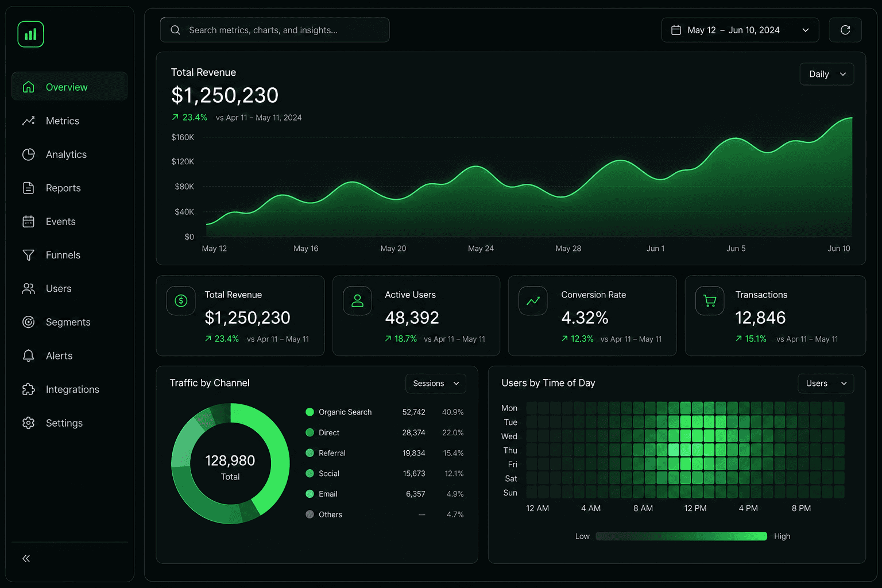This screenshot has width=882, height=588.
Task: Click the Organic Search legend dot
Action: tap(310, 412)
